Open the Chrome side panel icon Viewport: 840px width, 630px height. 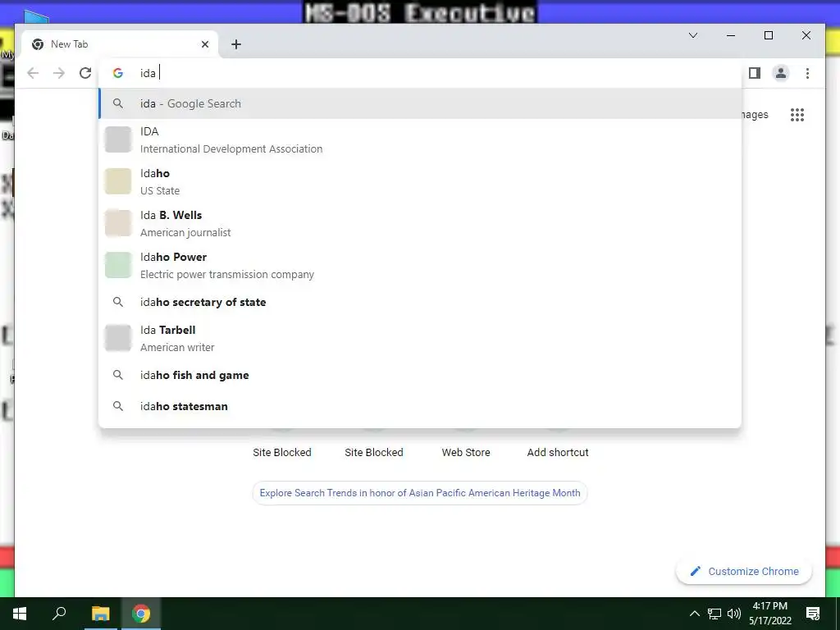tap(755, 73)
